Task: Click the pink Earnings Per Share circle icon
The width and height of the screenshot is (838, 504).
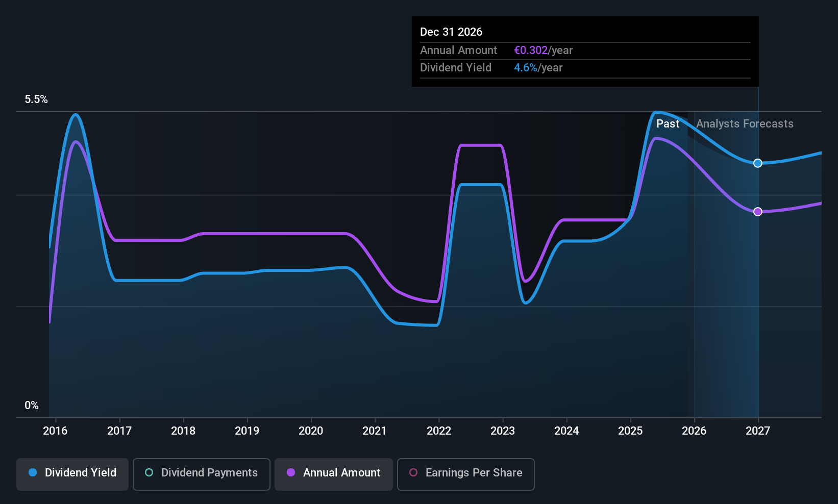Action: (413, 473)
